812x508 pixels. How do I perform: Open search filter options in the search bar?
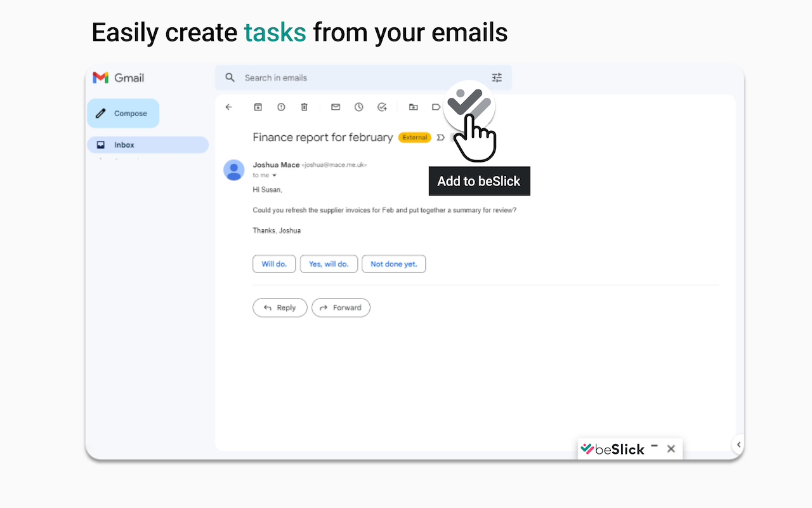point(497,77)
